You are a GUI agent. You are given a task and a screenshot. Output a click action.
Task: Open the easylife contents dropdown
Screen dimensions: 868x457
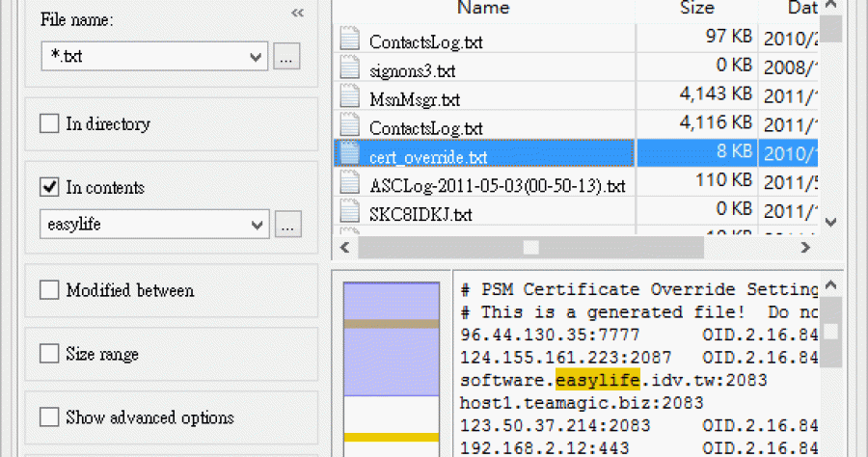click(257, 225)
